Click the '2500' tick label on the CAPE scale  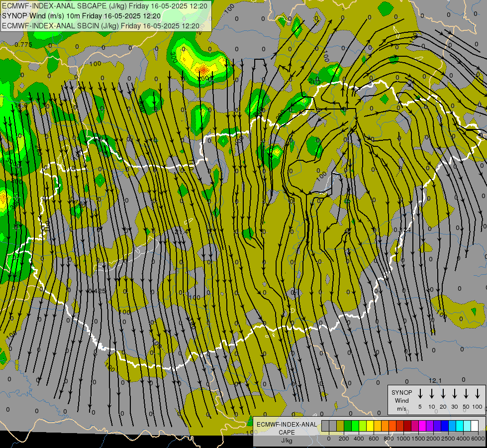[x=448, y=439]
